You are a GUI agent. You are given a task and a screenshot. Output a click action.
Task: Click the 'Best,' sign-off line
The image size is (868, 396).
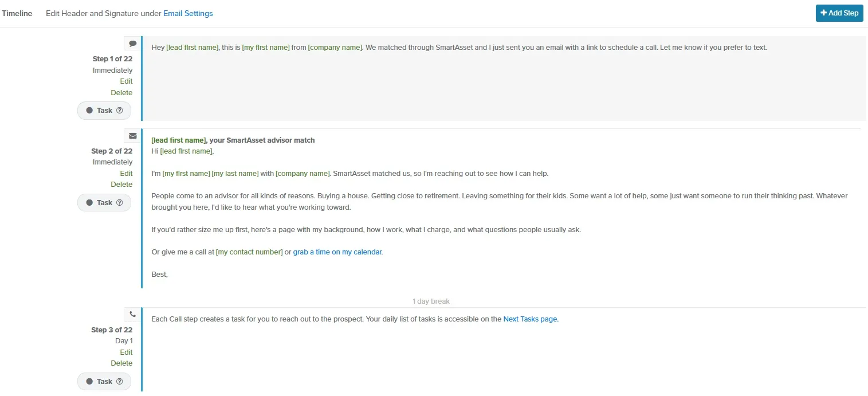tap(159, 275)
